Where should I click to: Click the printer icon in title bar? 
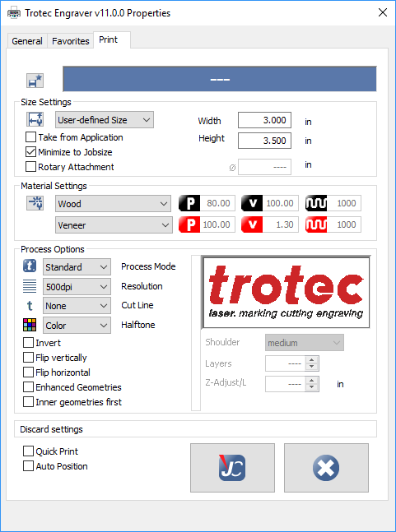point(14,13)
